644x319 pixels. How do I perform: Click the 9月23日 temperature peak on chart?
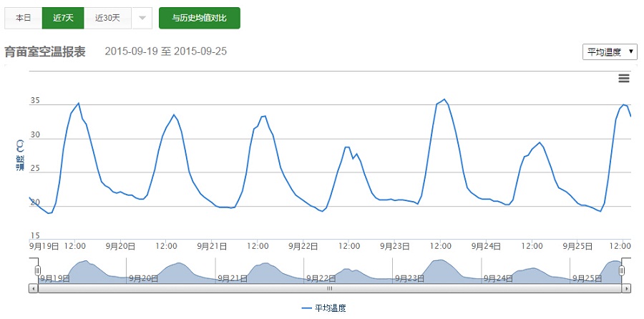coord(444,99)
